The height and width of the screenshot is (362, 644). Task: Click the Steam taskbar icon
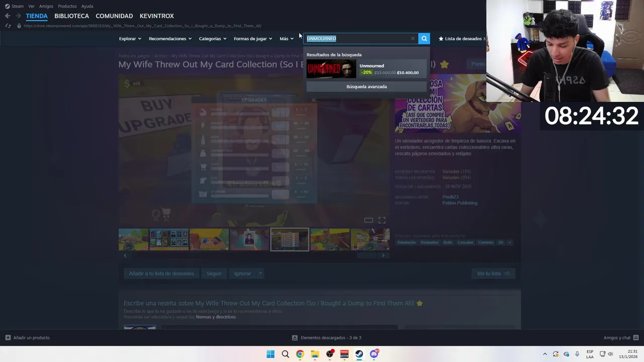point(359,354)
